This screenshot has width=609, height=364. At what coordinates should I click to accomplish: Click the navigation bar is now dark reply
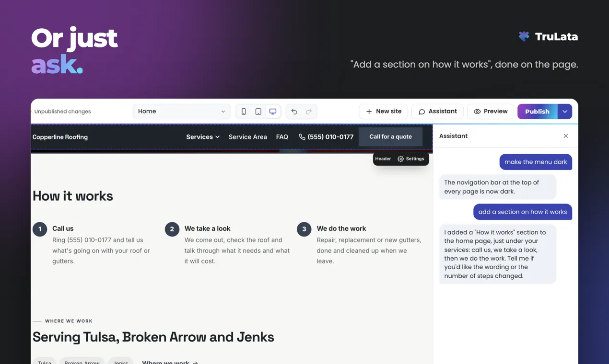coord(498,187)
